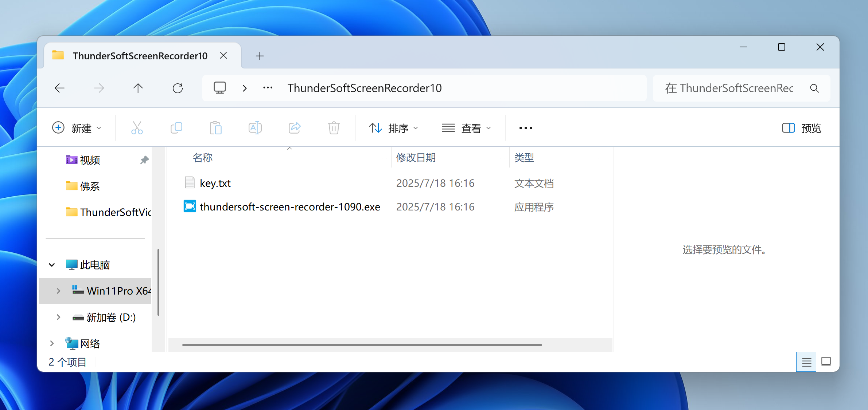Open the 查看 view menu

coord(466,128)
